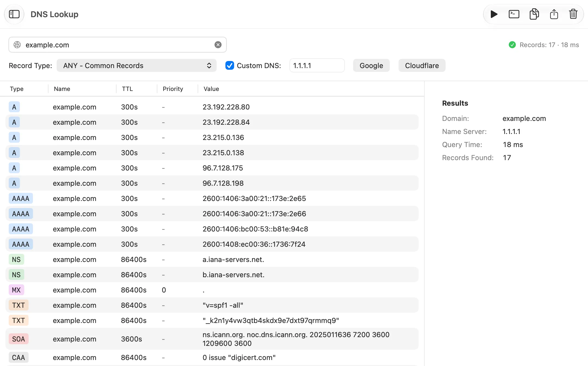Screen dimensions: 588x366
Task: Click the globe icon in domain field
Action: coord(17,45)
